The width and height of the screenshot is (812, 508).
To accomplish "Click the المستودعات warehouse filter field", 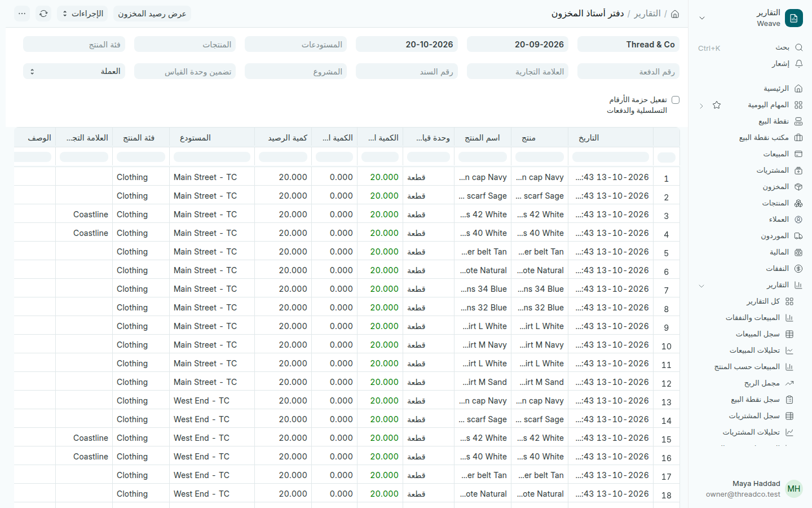I will [295, 45].
